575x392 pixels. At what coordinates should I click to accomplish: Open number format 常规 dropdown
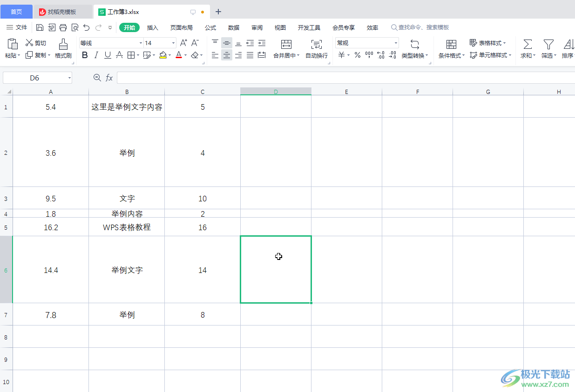[396, 43]
